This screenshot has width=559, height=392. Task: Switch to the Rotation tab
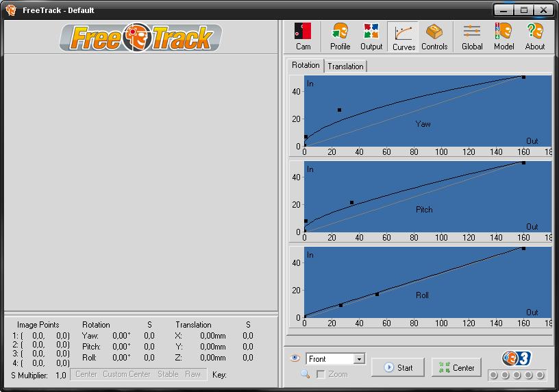[x=306, y=65]
